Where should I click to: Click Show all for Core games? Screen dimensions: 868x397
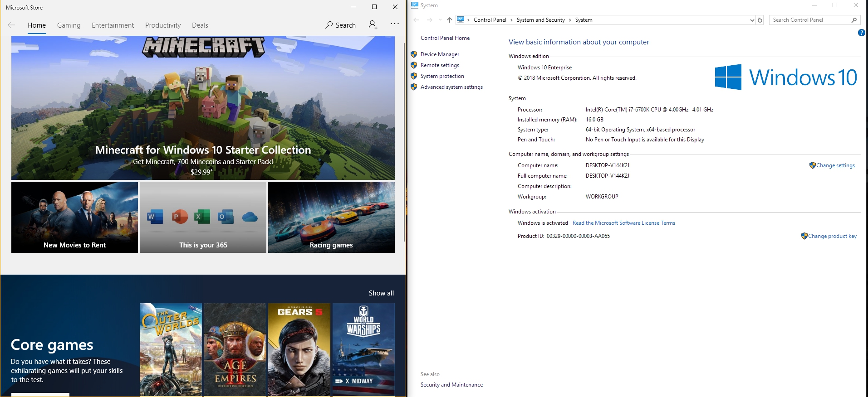pos(381,293)
